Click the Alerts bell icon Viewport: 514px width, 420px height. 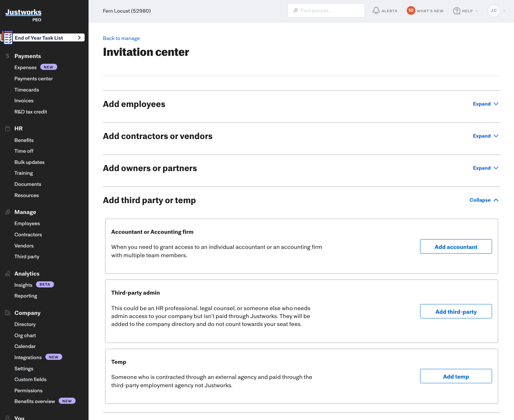(x=376, y=10)
